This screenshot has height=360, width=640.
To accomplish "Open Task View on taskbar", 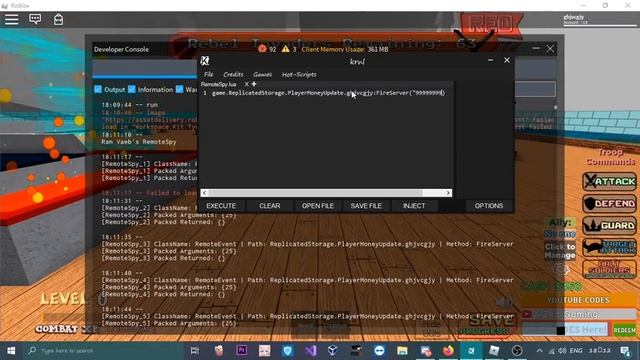I will [x=195, y=351].
